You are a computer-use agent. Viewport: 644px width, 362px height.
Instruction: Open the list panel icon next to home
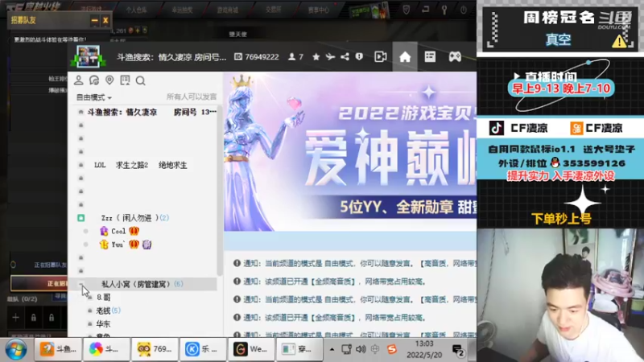click(x=430, y=56)
